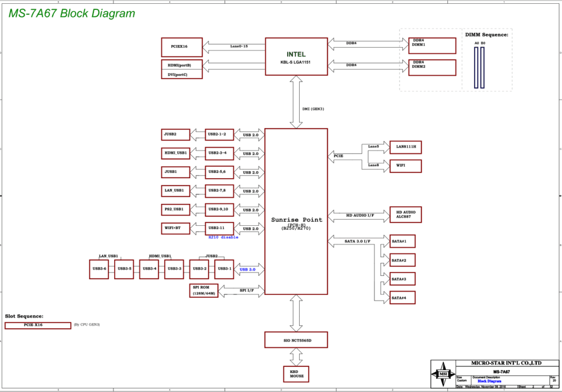Select the B0 DIMM slot bar

click(482, 67)
